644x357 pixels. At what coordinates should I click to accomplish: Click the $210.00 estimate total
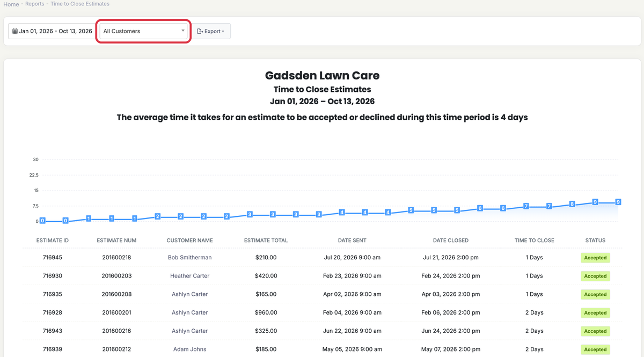(266, 258)
